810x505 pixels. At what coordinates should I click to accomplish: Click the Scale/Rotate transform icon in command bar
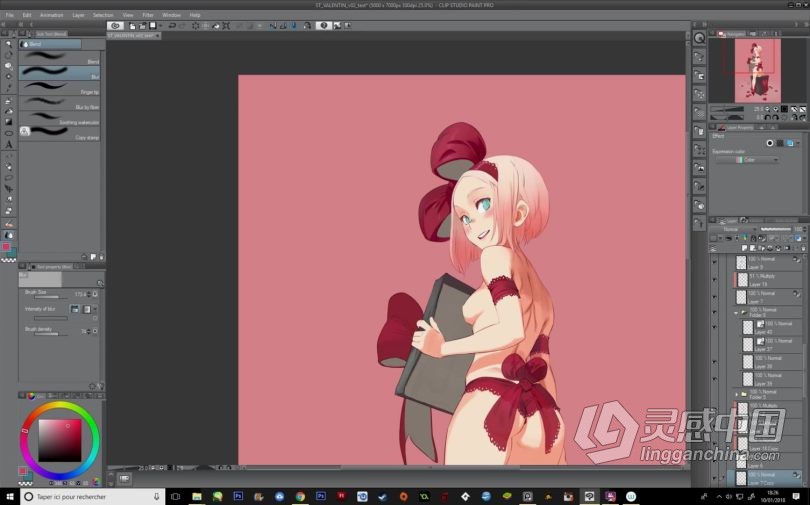[226, 26]
